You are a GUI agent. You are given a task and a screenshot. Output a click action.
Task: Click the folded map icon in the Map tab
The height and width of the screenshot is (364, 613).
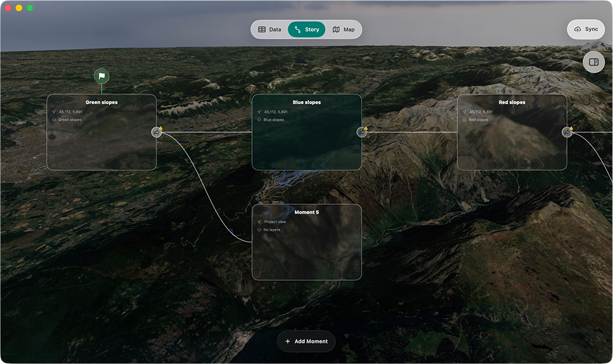336,29
